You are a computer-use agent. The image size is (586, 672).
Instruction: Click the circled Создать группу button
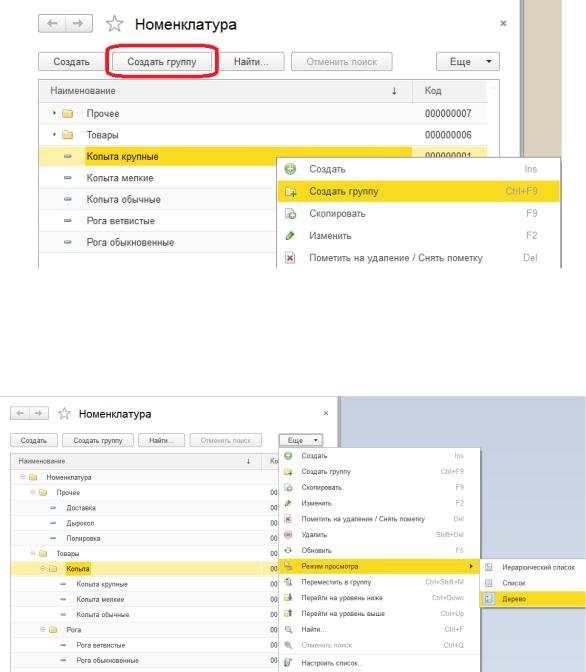(162, 62)
